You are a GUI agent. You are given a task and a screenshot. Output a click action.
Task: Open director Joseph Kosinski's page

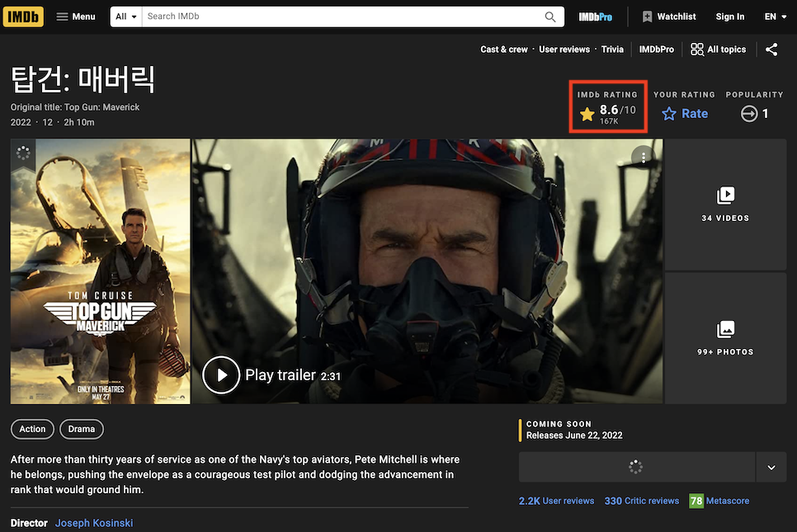click(x=94, y=523)
